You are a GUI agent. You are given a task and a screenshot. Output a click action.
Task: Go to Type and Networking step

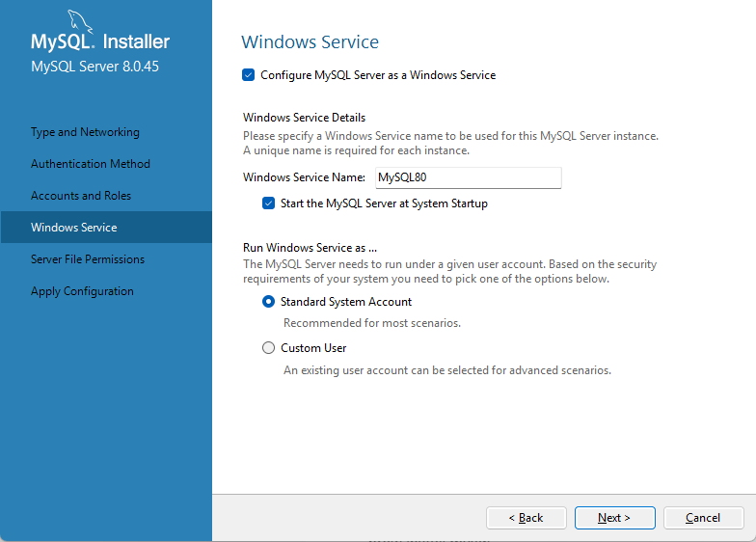pos(85,132)
